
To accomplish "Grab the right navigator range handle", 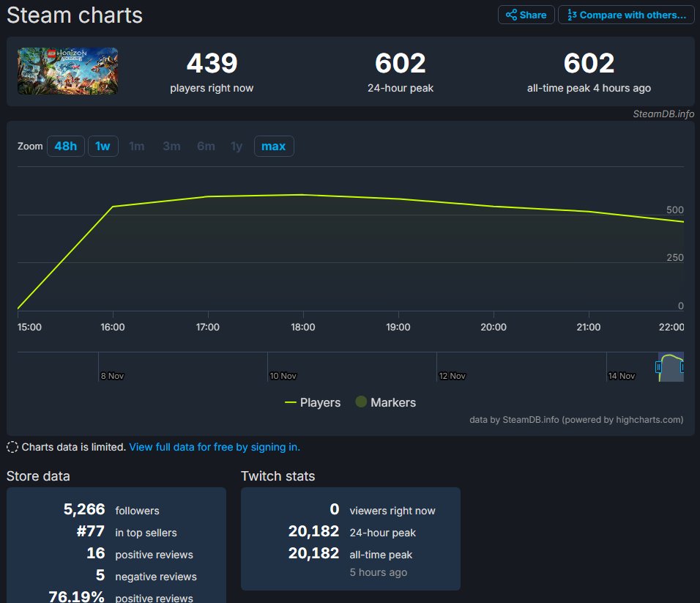I will (682, 367).
